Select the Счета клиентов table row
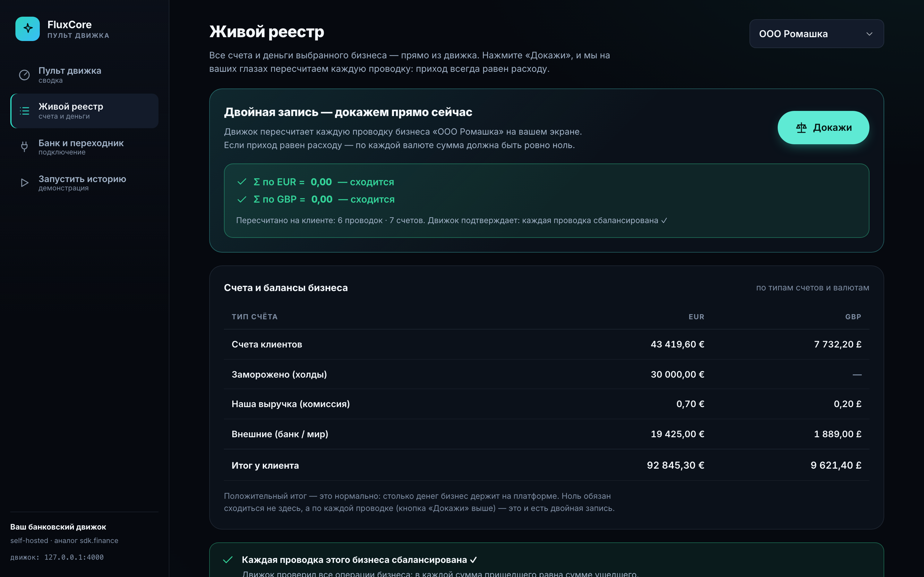This screenshot has width=924, height=577. pos(546,344)
